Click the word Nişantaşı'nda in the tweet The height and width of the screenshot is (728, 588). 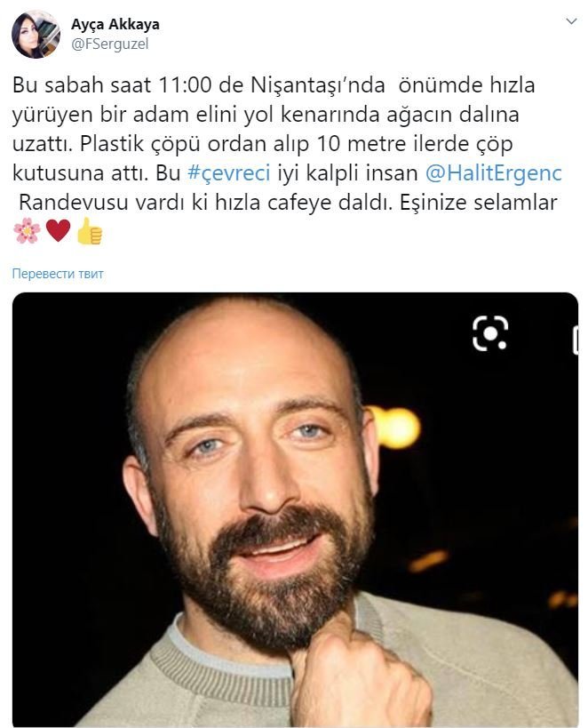point(318,85)
